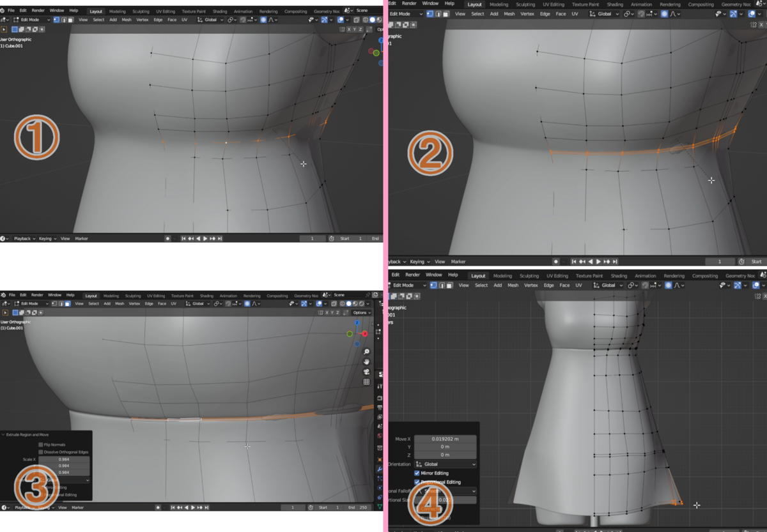Click Scale X value field in Extrude panel
Image resolution: width=767 pixels, height=532 pixels.
point(64,459)
